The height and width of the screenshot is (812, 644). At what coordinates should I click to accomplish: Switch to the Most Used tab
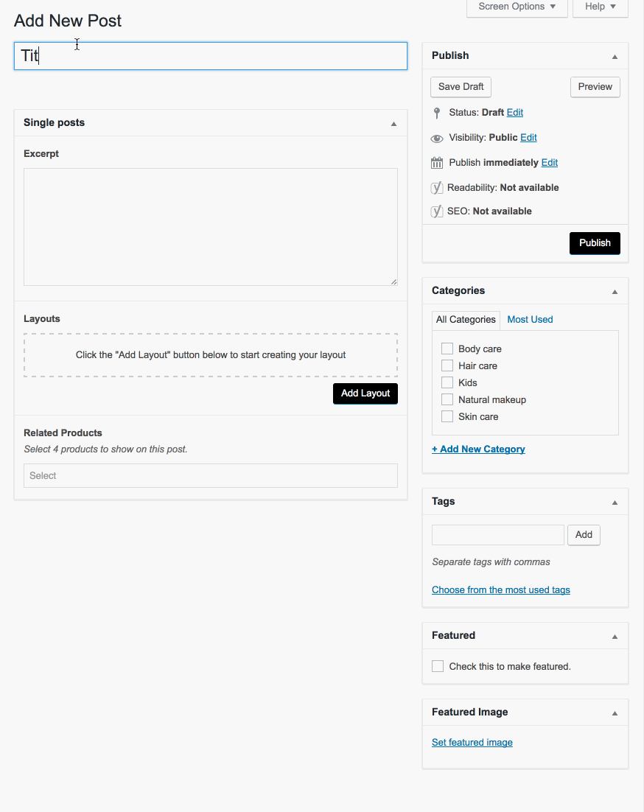point(530,320)
